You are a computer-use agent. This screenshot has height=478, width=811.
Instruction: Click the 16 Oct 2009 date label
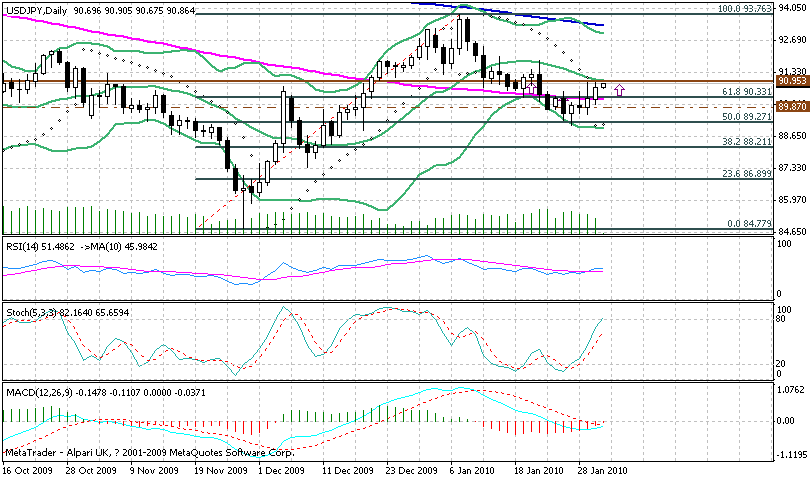pyautogui.click(x=26, y=470)
